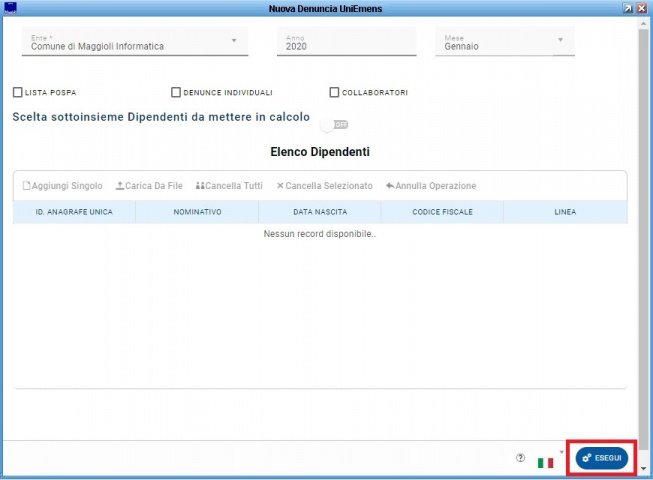Restore the window using title bar button
The image size is (653, 480).
627,7
